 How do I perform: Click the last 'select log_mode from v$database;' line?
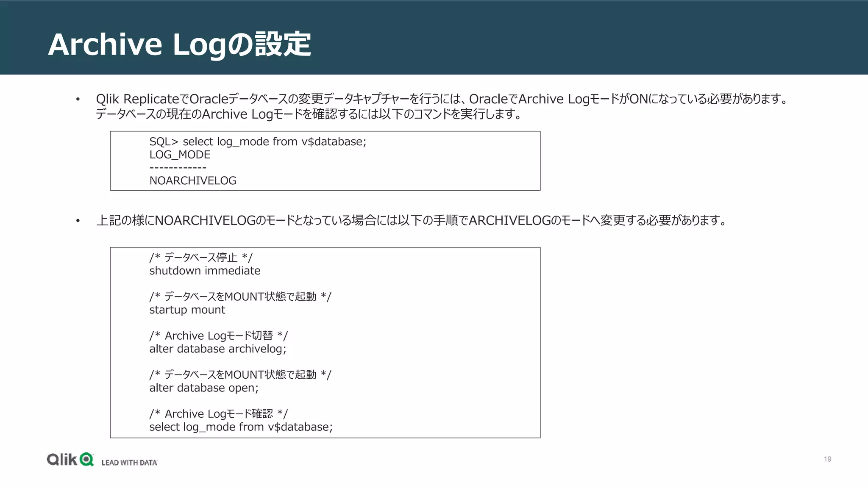241,427
